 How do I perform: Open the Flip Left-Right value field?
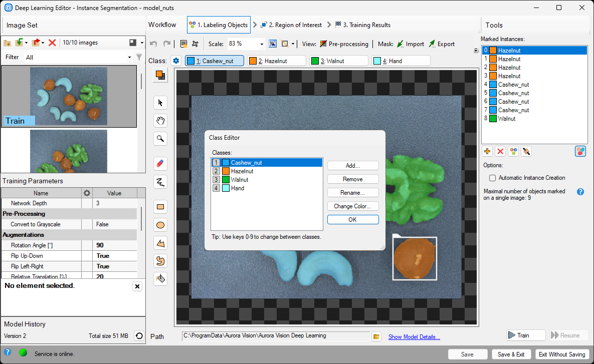[115, 266]
